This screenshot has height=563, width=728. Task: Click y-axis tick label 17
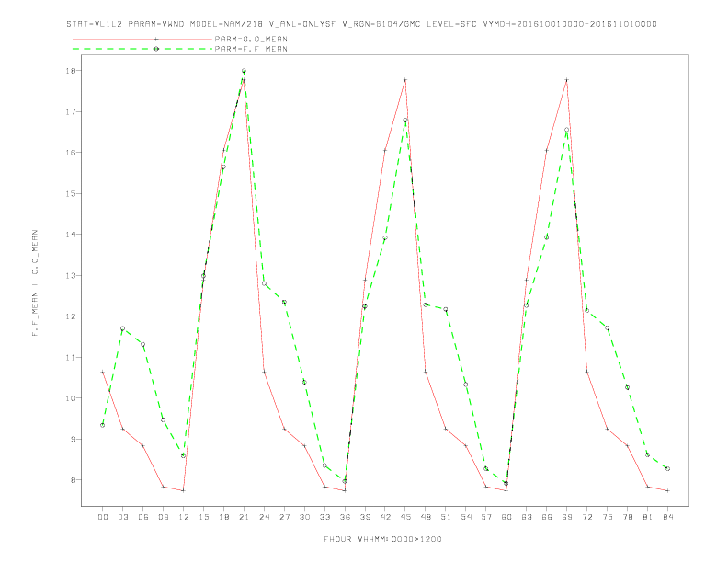point(71,111)
